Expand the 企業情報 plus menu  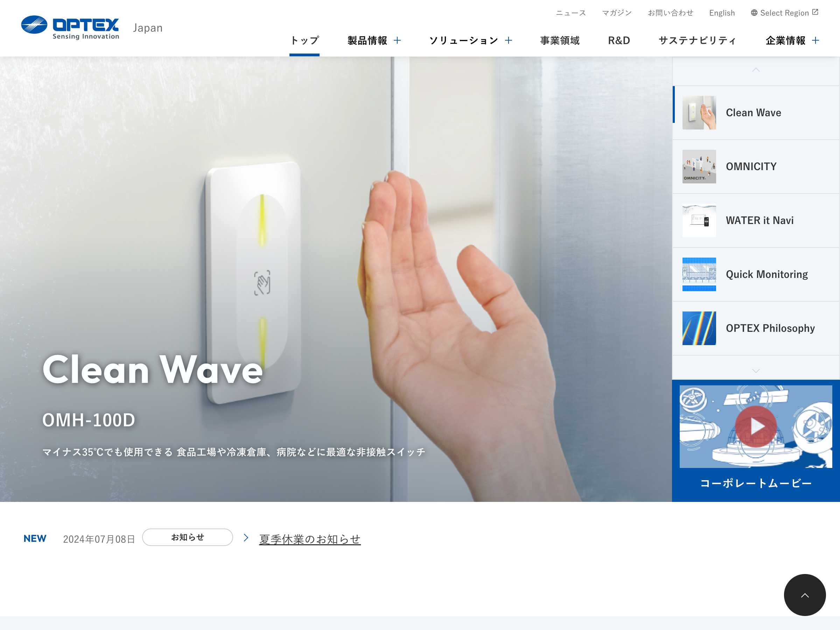pyautogui.click(x=815, y=40)
